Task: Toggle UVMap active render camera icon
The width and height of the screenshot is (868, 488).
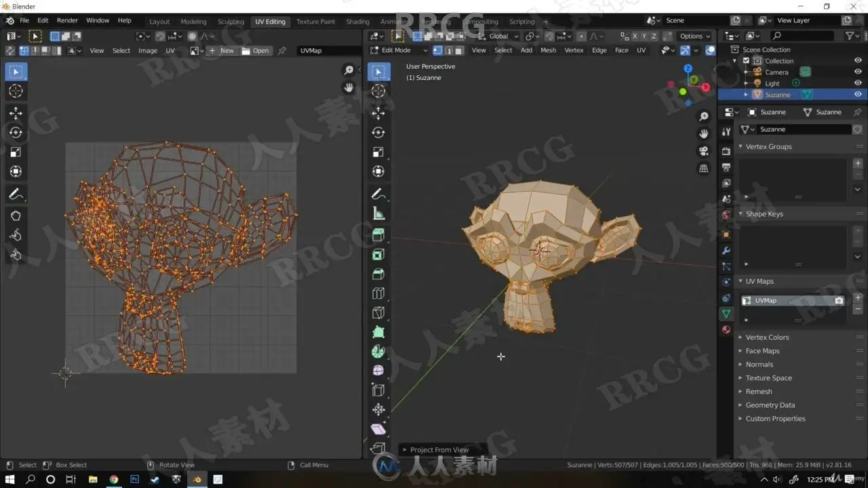Action: pos(839,300)
